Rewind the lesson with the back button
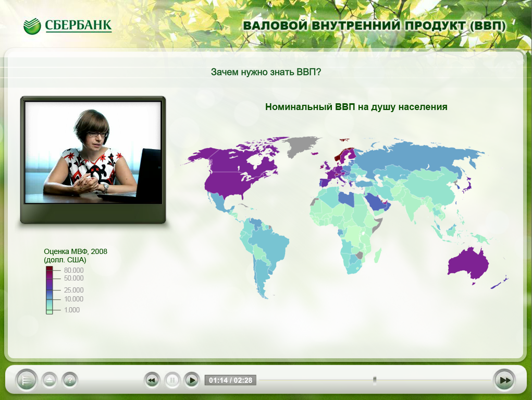The image size is (532, 400). [152, 380]
